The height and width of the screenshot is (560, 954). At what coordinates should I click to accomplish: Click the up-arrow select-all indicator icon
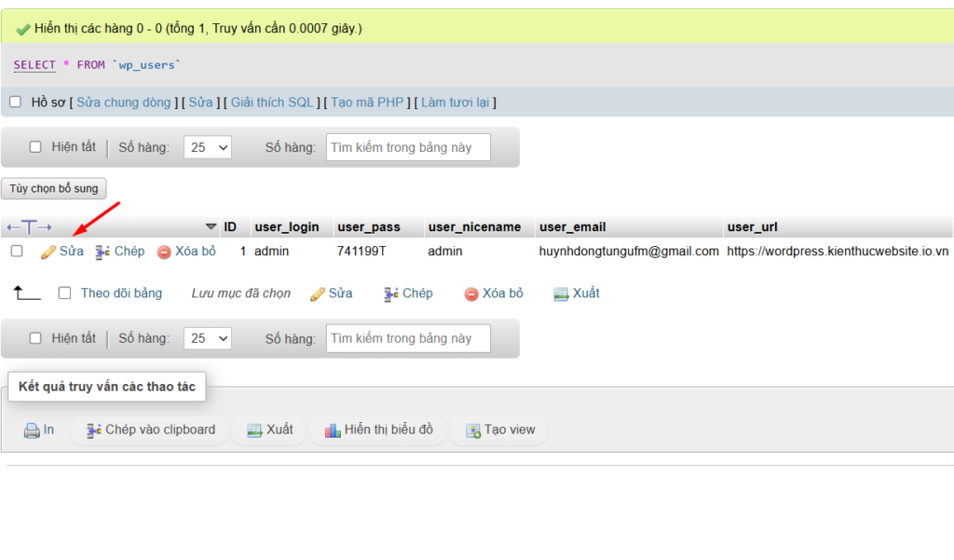coord(27,293)
